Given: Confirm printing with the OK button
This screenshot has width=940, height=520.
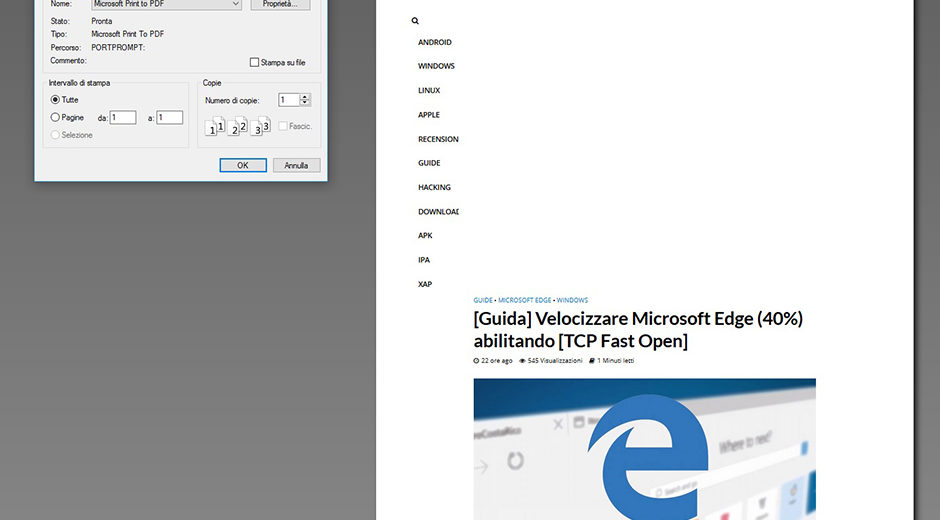Looking at the screenshot, I should (243, 166).
